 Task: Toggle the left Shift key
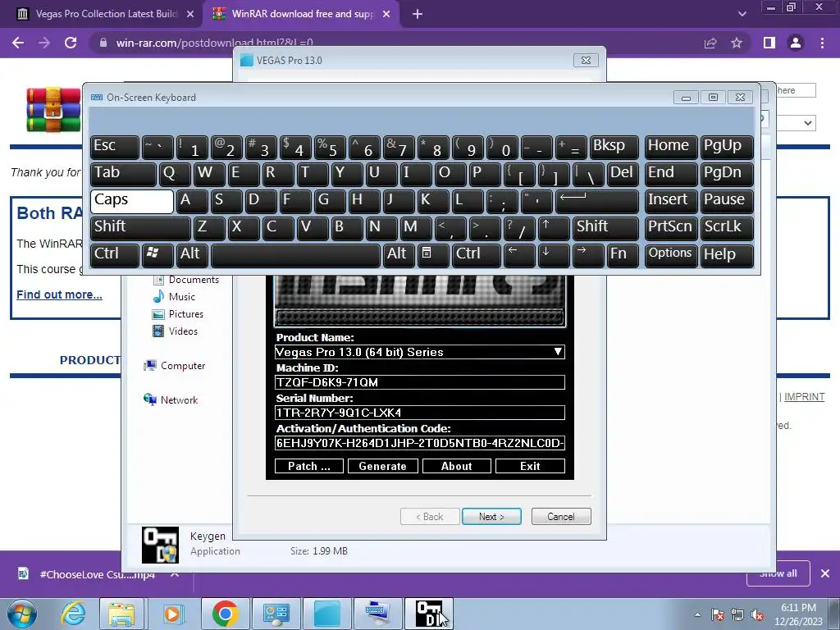(x=140, y=228)
